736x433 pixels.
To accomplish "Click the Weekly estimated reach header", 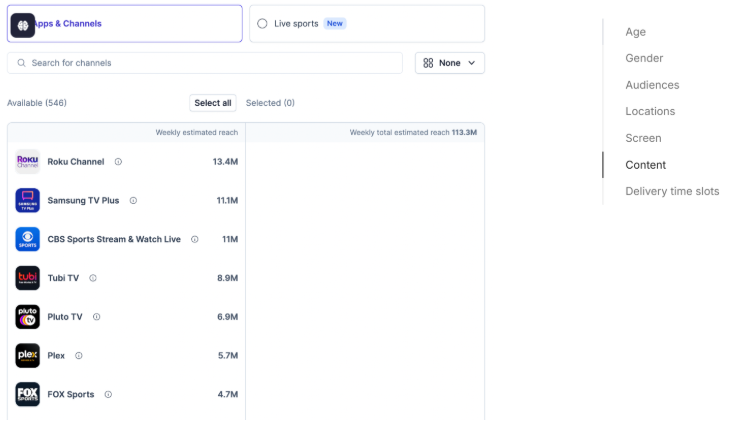I will click(x=197, y=132).
